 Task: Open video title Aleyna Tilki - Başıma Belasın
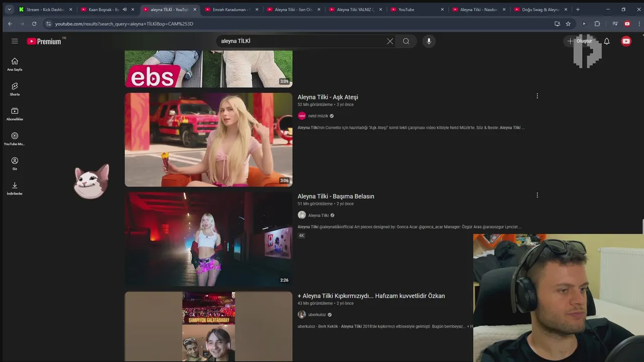pyautogui.click(x=336, y=197)
